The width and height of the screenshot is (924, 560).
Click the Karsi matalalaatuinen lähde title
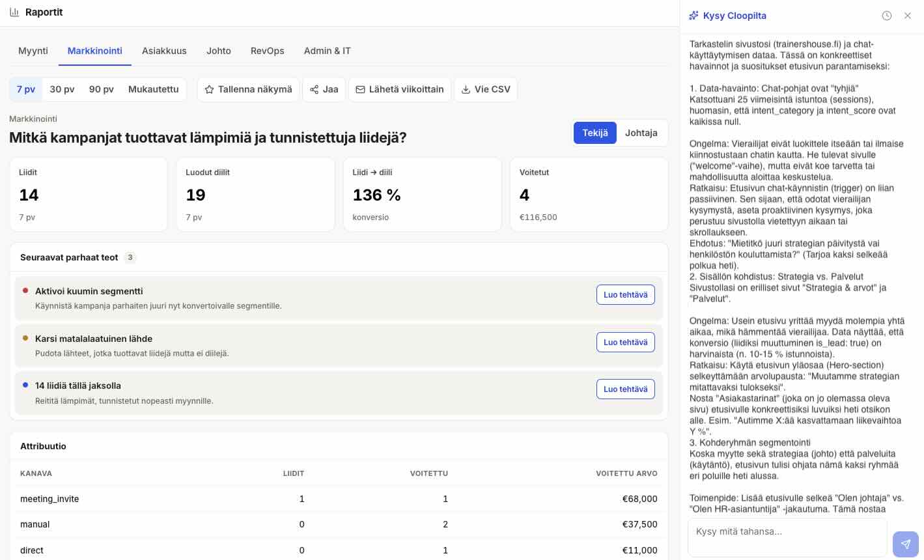[94, 339]
